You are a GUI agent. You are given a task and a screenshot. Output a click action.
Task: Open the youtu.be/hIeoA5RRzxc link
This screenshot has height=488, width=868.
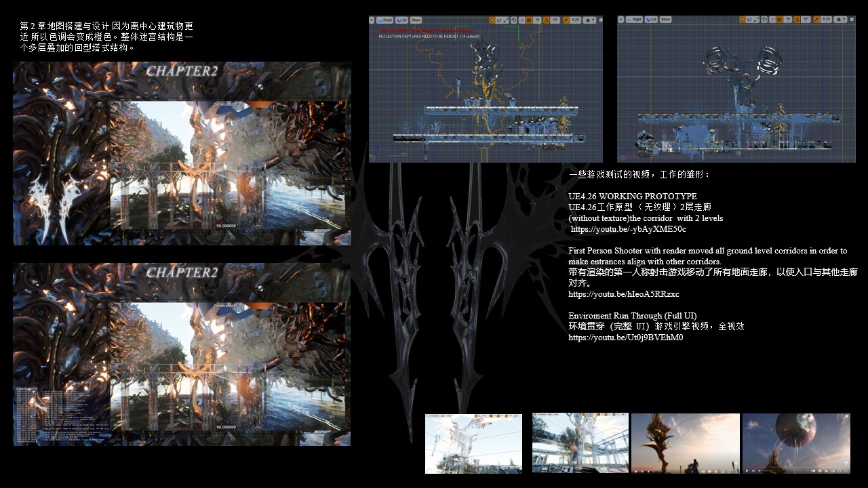pyautogui.click(x=624, y=294)
